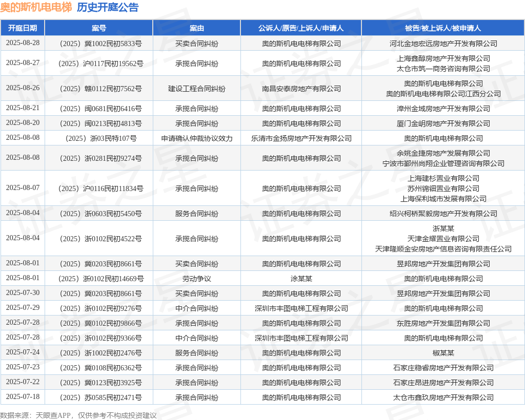This screenshot has height=420, width=525.
Task: Click the 案号 column header
Action: pos(99,28)
